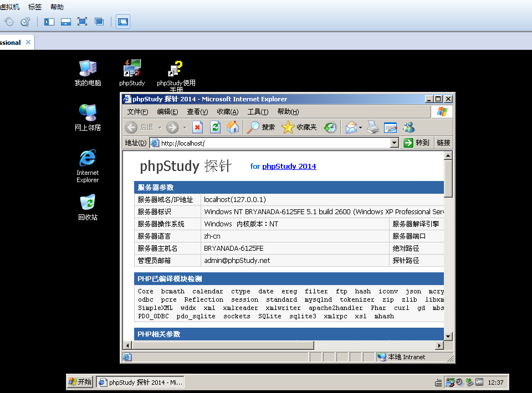Select the 回收站 recycle bin icon
Viewport: 532px width, 393px height.
88,208
